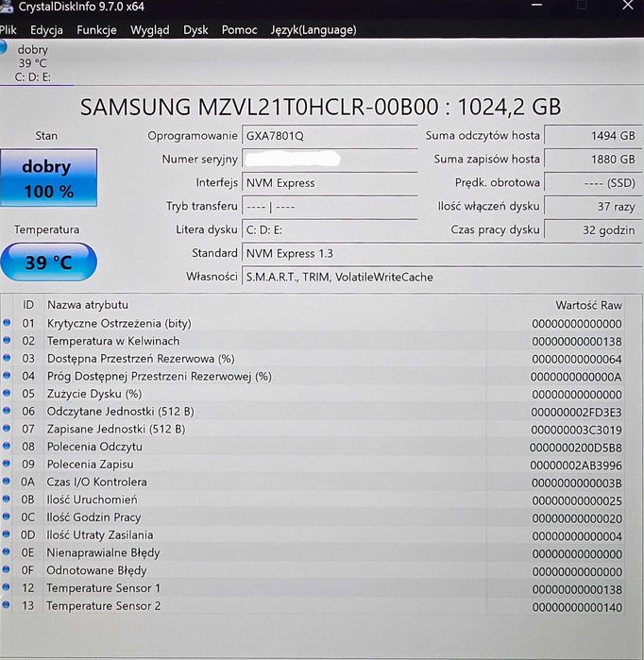Select the 'Ilość Uruchomień' attribute name
Screen dimensions: 644x660
pyautogui.click(x=92, y=499)
